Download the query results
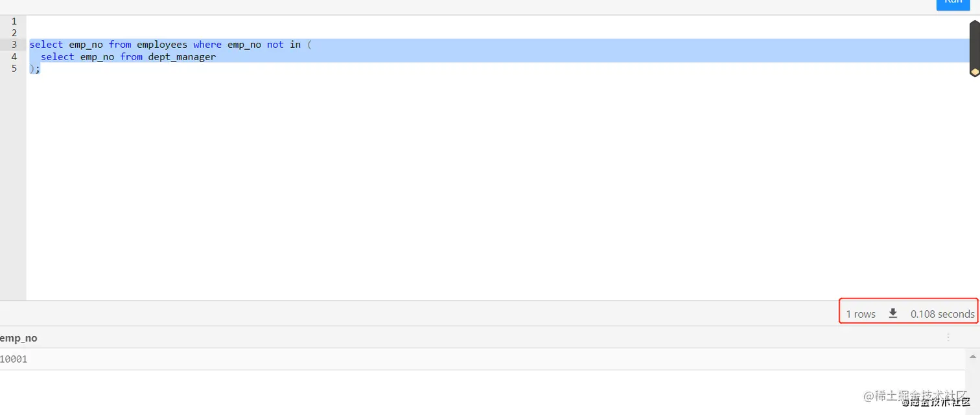 (x=893, y=313)
